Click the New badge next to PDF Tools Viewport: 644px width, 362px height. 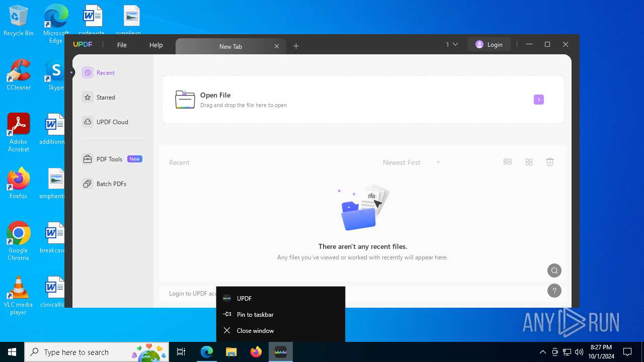pos(134,159)
